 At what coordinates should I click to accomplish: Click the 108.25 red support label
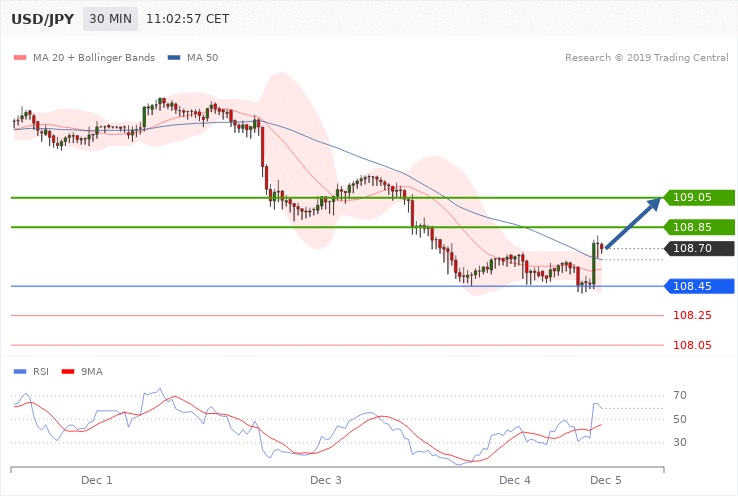[692, 315]
